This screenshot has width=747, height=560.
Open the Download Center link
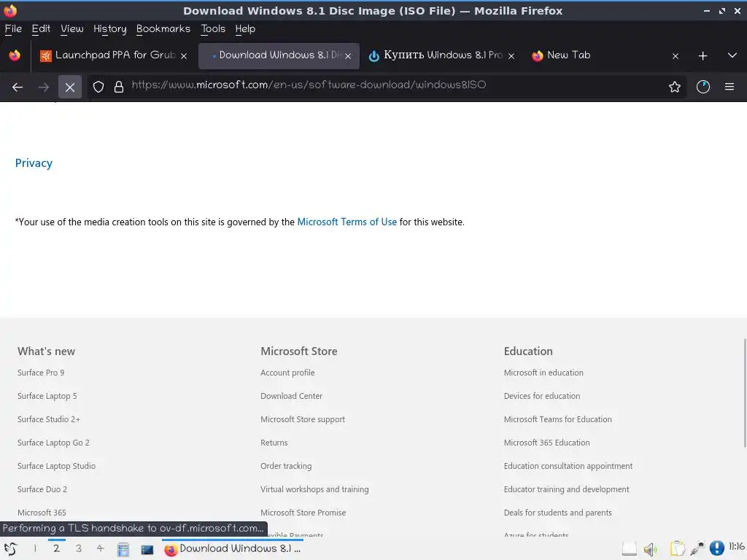coord(292,396)
